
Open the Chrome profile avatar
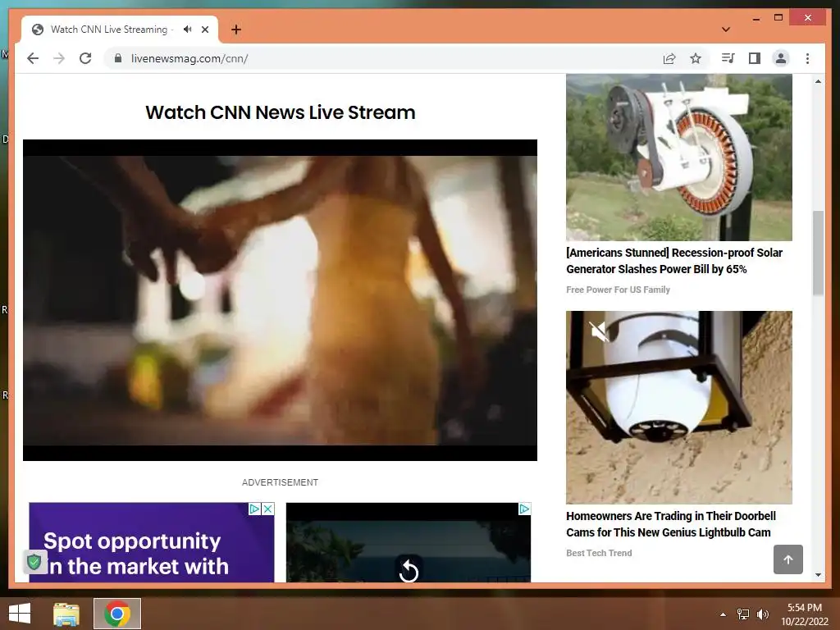(x=781, y=58)
